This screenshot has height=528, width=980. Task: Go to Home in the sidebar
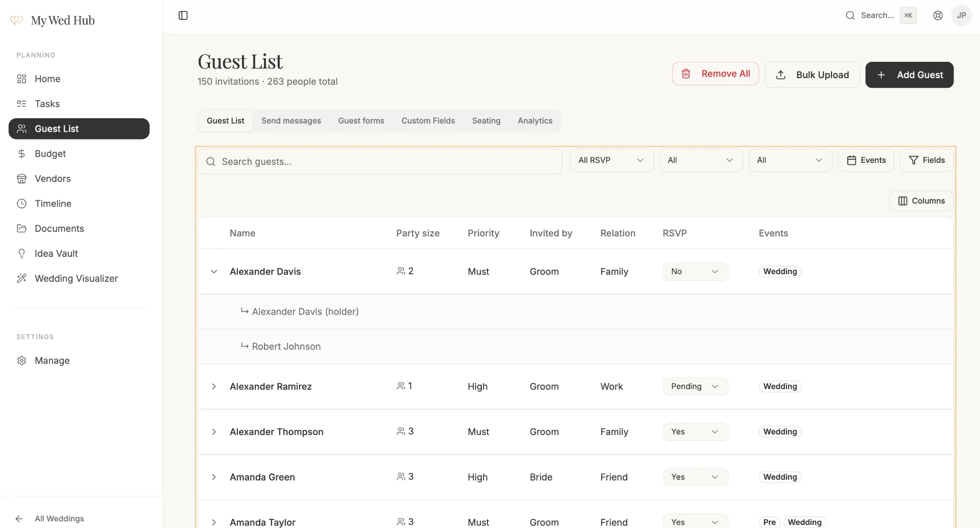pyautogui.click(x=79, y=79)
